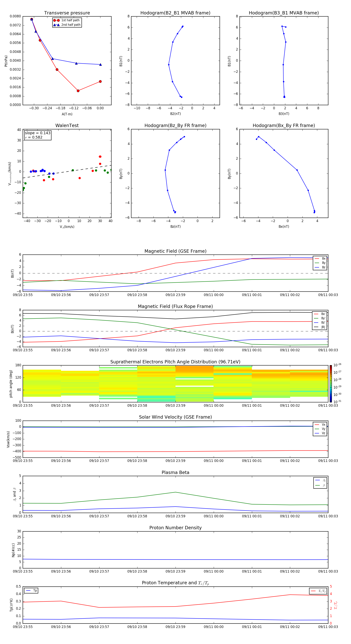Image resolution: width=351 pixels, height=644 pixels.
Task: Click the 'Bx' legend entry in GSE panel
Action: (x=320, y=259)
